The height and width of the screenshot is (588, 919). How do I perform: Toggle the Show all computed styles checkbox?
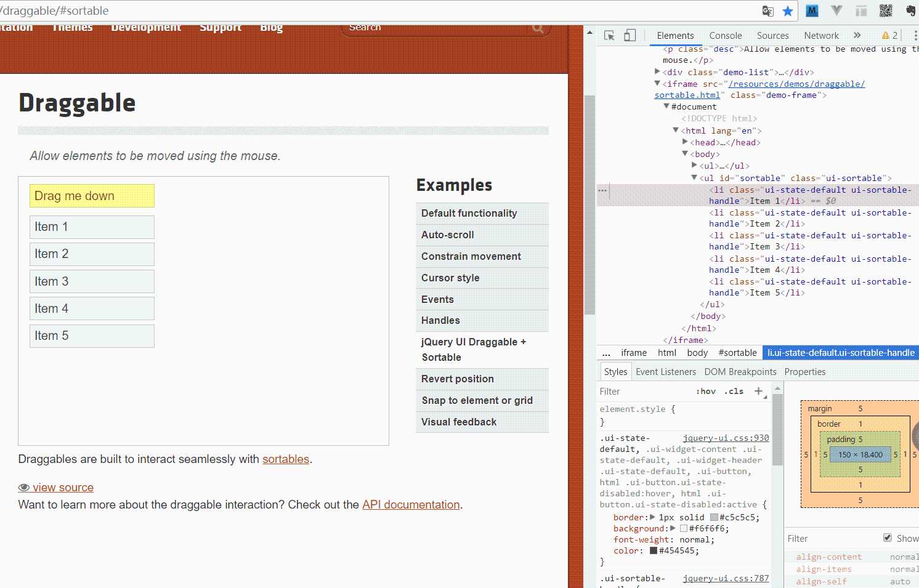tap(888, 538)
